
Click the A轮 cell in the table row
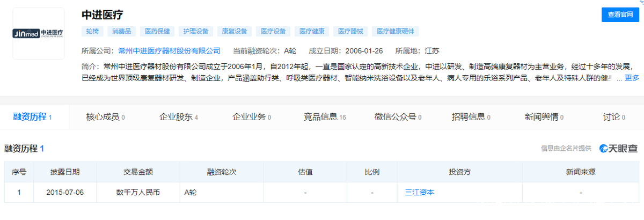222,192
